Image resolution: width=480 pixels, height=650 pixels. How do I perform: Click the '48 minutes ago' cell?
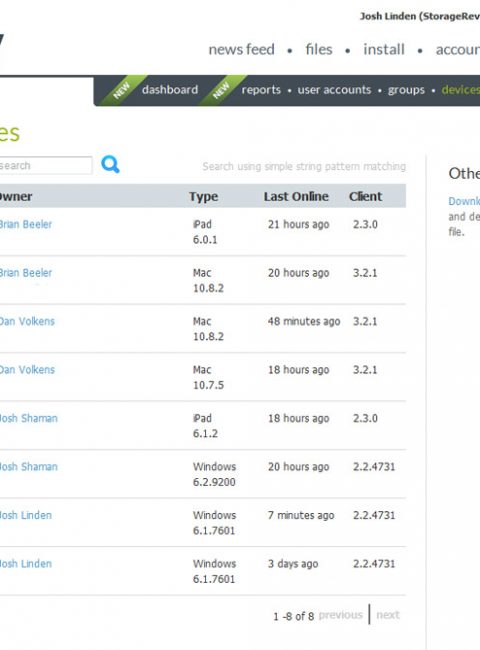(304, 321)
